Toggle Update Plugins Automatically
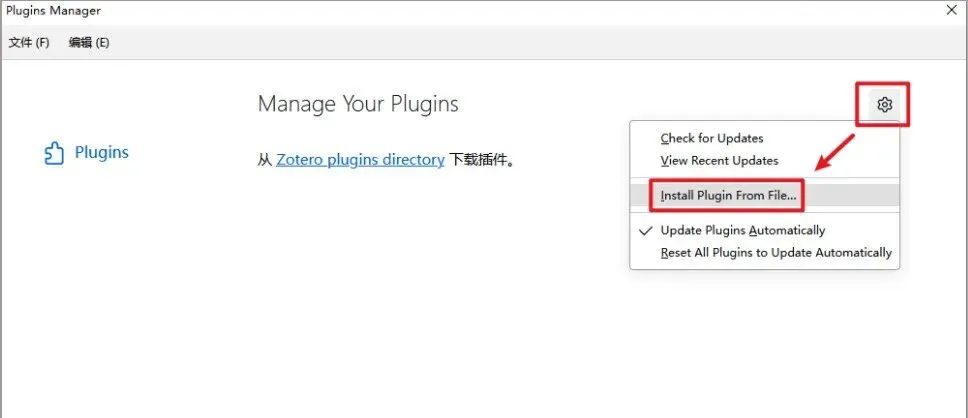 [764, 230]
